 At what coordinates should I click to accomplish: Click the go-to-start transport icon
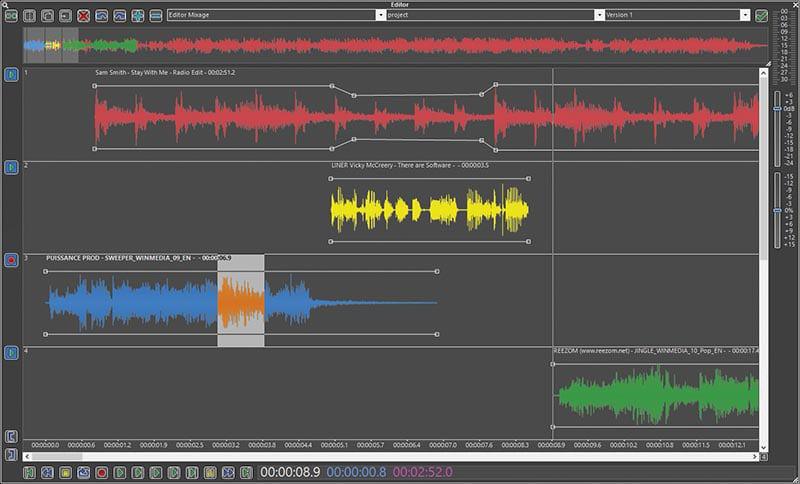(x=29, y=471)
